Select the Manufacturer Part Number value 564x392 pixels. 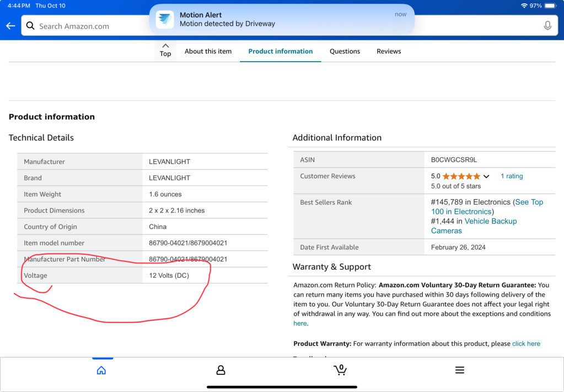pyautogui.click(x=188, y=259)
